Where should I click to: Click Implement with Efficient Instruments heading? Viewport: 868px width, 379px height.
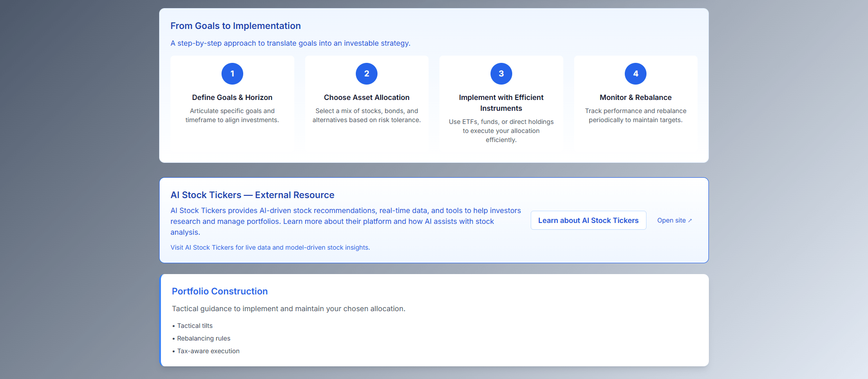coord(501,103)
